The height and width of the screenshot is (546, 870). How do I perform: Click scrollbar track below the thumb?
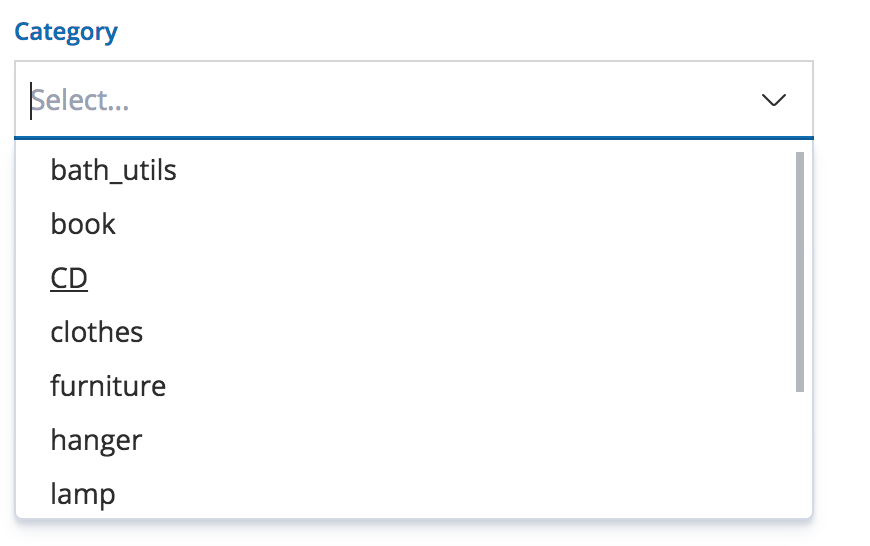[x=799, y=450]
